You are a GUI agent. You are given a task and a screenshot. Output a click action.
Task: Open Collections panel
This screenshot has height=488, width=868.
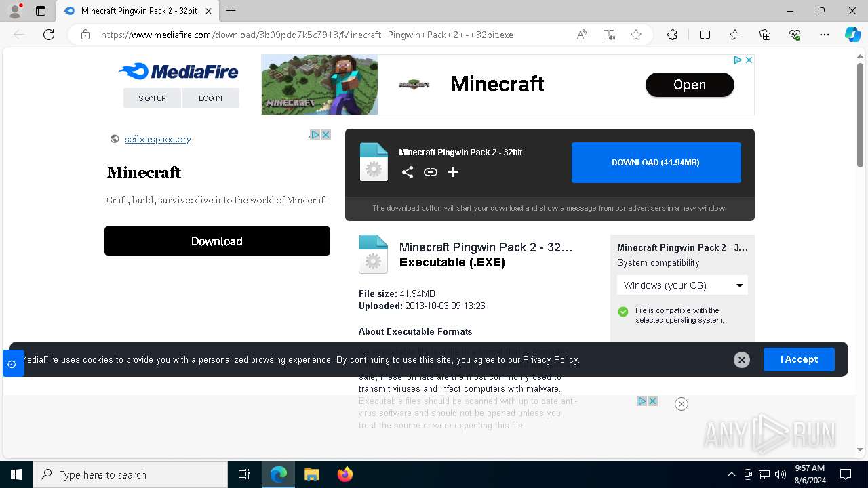765,35
